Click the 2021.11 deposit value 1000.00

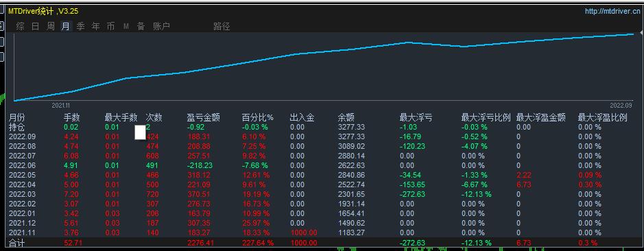303,232
